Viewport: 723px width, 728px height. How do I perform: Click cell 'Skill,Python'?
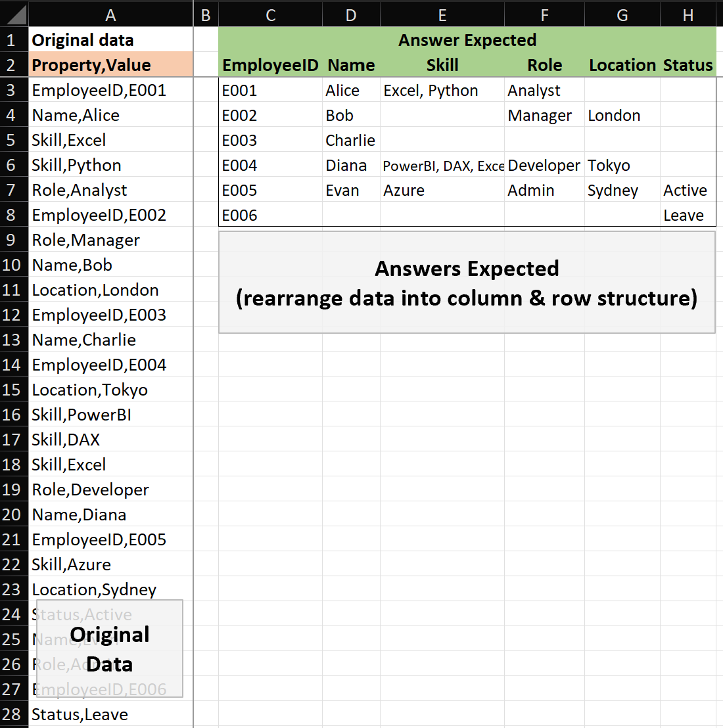[110, 165]
